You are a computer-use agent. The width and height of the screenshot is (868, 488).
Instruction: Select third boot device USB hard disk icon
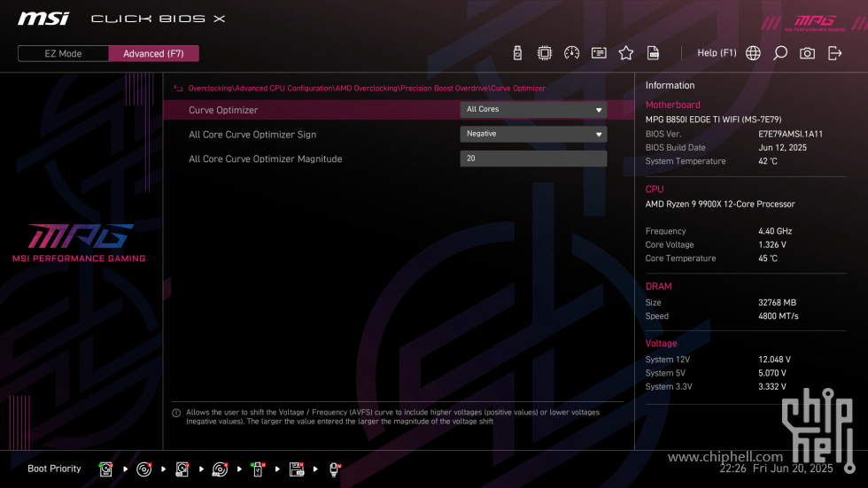point(182,469)
